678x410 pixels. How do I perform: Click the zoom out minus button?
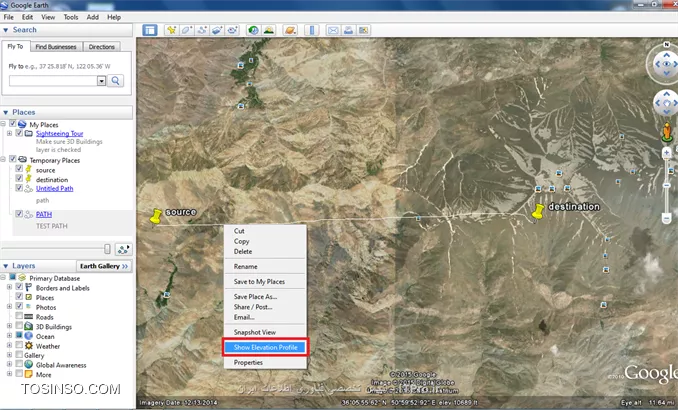pos(666,218)
